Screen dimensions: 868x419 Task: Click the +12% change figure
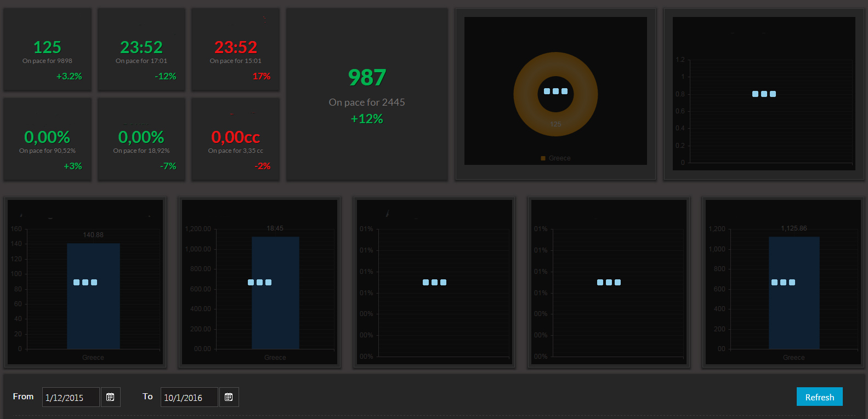pyautogui.click(x=367, y=119)
